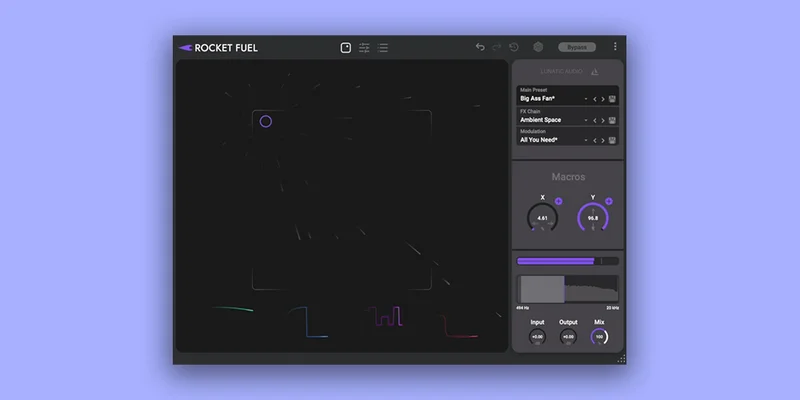The width and height of the screenshot is (800, 400).
Task: Open the Main Preset dropdown arrow
Action: pos(586,99)
